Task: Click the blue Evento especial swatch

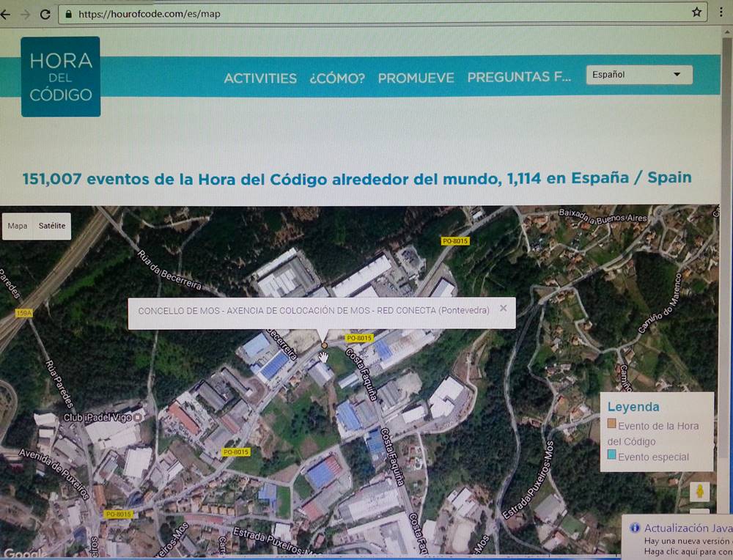Action: point(611,454)
